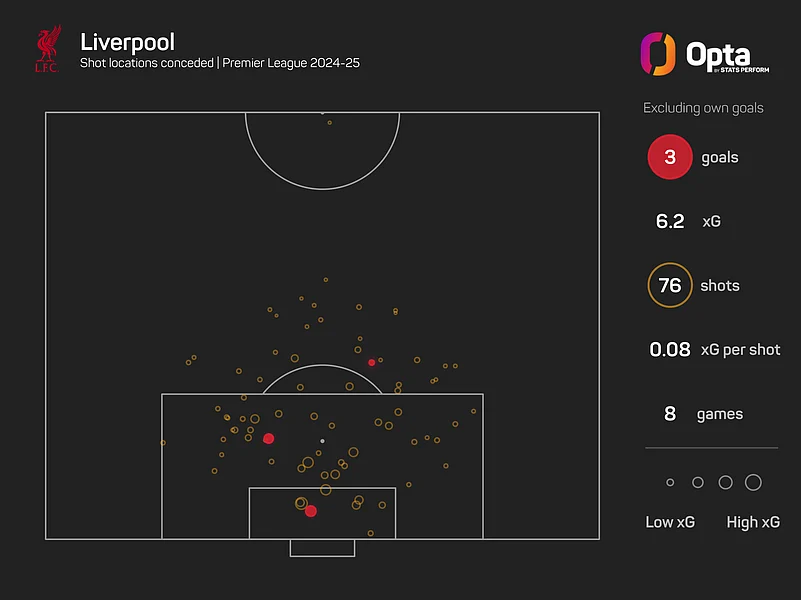Click the goal frame below the pitch
Viewport: 801px width, 600px height.
click(322, 548)
